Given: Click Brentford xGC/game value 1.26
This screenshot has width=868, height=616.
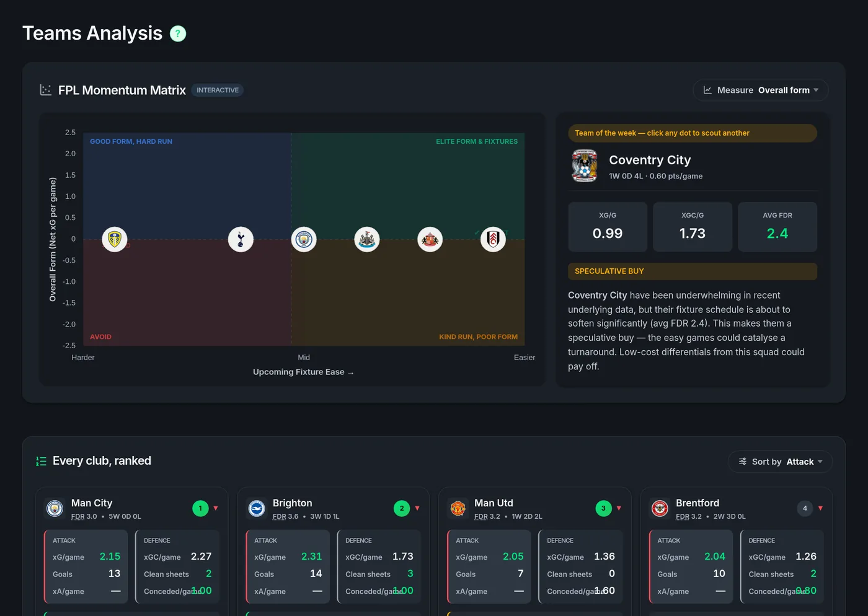Looking at the screenshot, I should pyautogui.click(x=806, y=557).
